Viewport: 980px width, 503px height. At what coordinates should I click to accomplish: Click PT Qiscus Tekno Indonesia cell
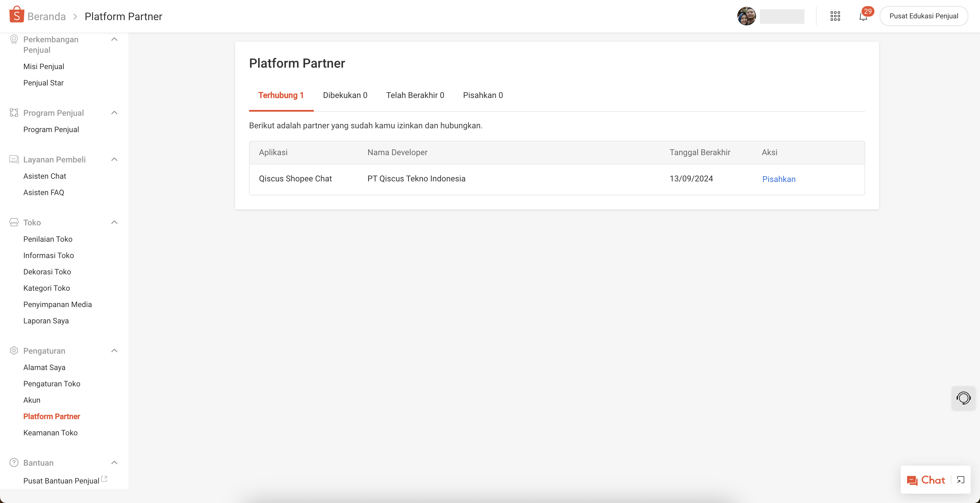(x=416, y=179)
